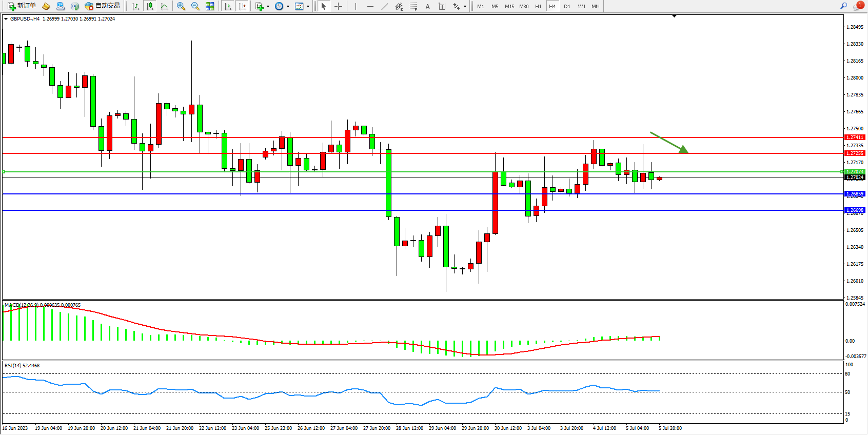Zoom out on the chart
Image resolution: width=868 pixels, height=435 pixels.
click(195, 6)
